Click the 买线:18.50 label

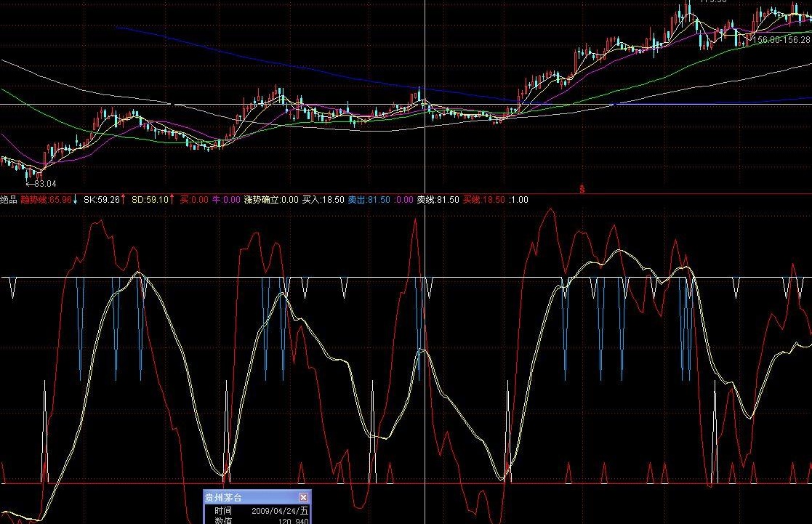pyautogui.click(x=483, y=200)
